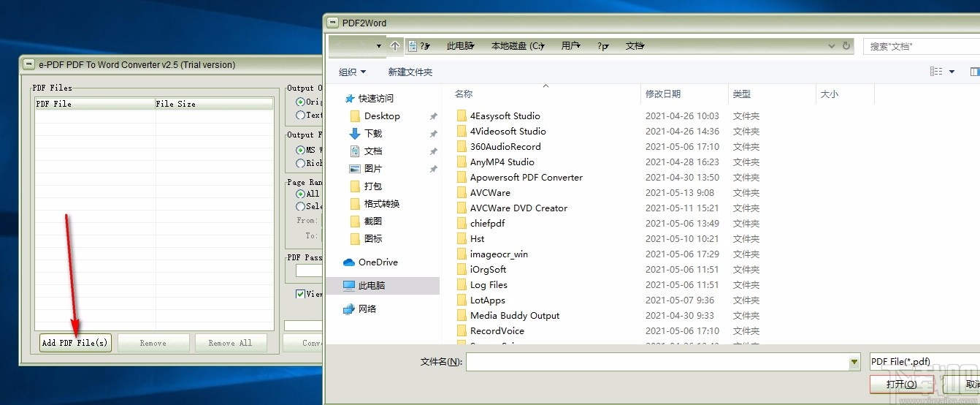Open the PDF File(*.pdf) file type dropdown

click(925, 361)
